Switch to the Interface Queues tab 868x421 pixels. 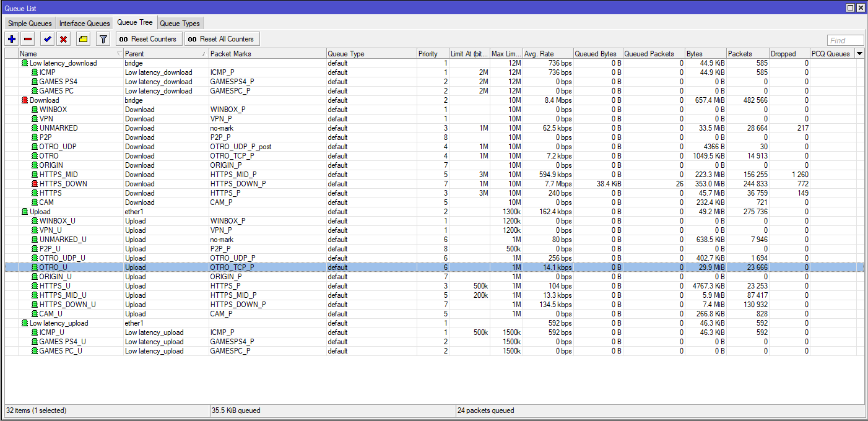85,24
